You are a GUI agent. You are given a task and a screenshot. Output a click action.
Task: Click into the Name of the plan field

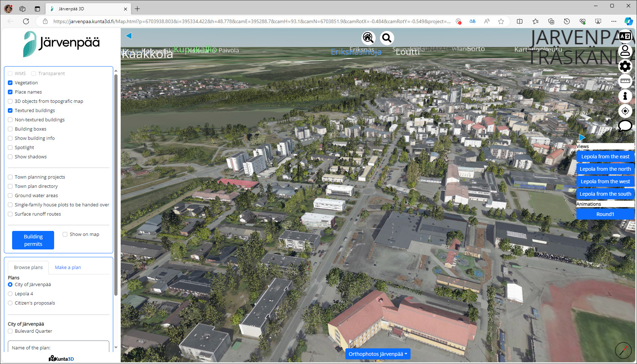[x=58, y=348]
